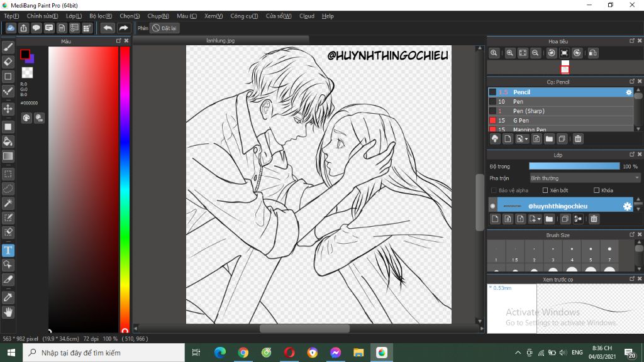Undock the Hoa tiêu navigator panel
This screenshot has height=362, width=644.
coord(631,41)
